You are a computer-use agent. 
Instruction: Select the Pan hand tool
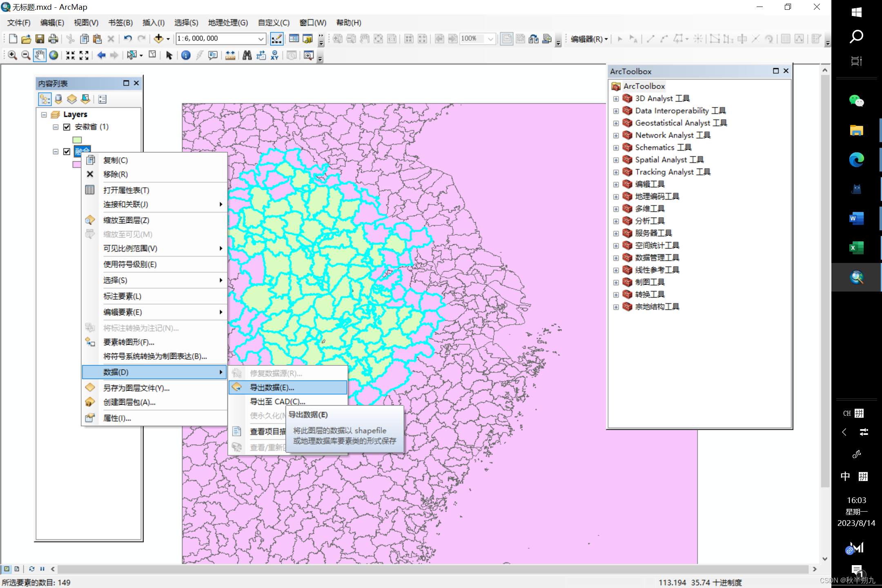pyautogui.click(x=40, y=55)
